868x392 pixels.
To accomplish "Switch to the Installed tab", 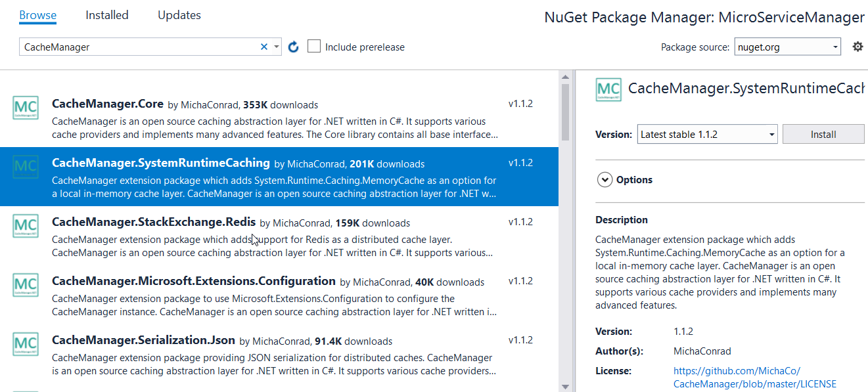I will tap(107, 15).
